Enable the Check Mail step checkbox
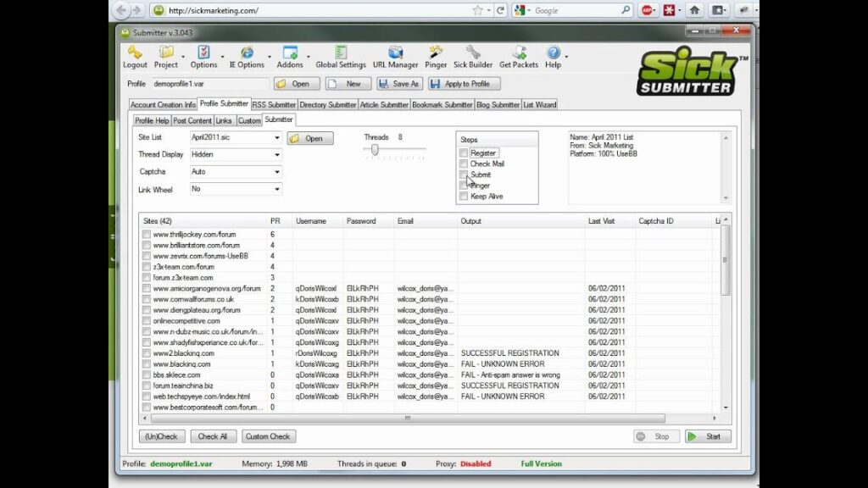This screenshot has width=868, height=488. [x=464, y=164]
